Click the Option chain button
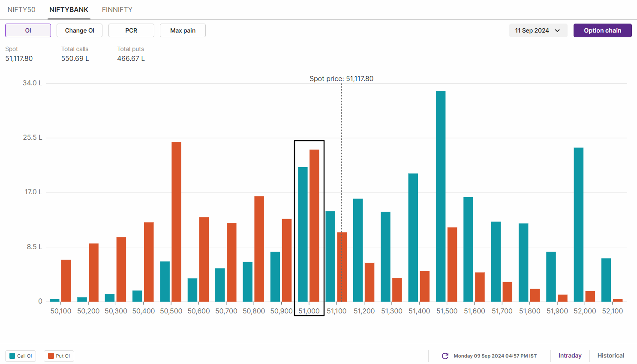The image size is (637, 364). pyautogui.click(x=602, y=30)
